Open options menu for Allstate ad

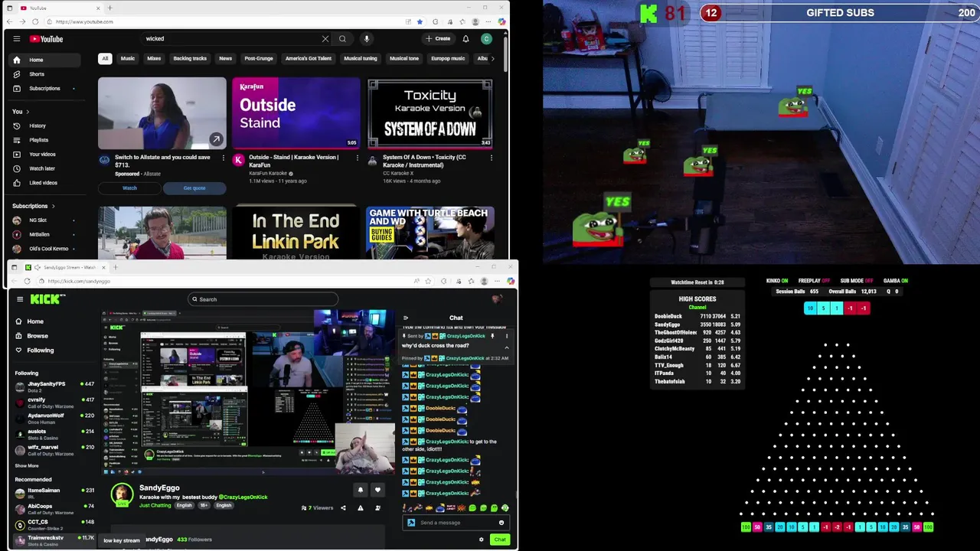click(223, 158)
